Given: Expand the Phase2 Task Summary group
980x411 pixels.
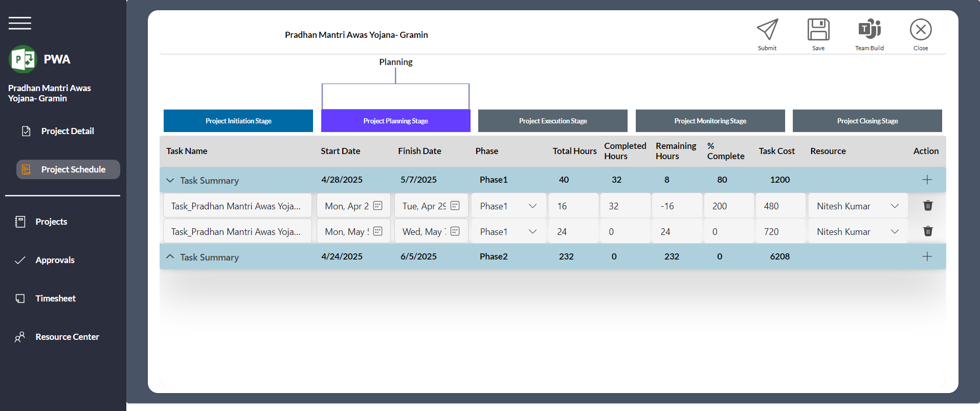Looking at the screenshot, I should pyautogui.click(x=170, y=256).
